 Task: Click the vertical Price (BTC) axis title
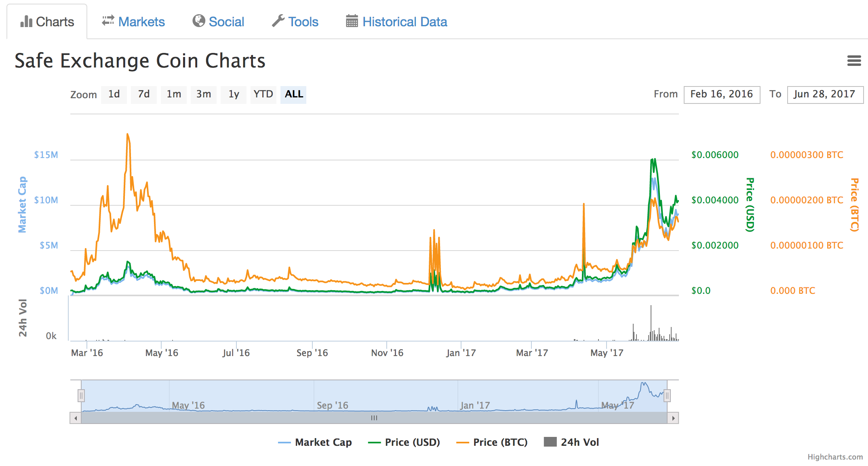[x=854, y=205]
